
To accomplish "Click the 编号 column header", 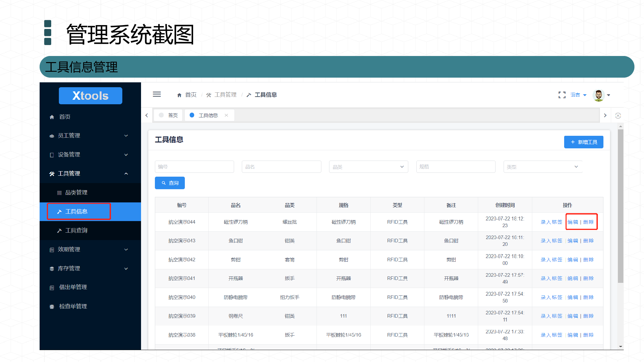I will (182, 205).
